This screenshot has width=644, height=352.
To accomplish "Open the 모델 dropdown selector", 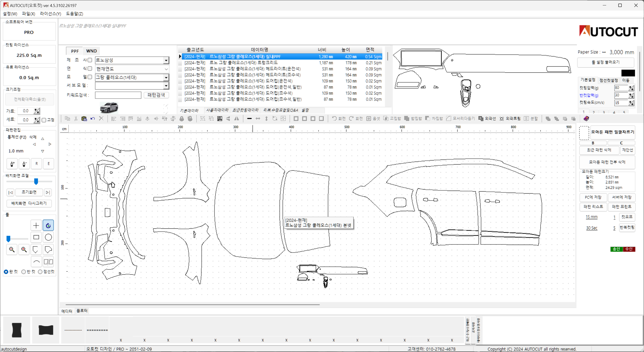I will (166, 77).
